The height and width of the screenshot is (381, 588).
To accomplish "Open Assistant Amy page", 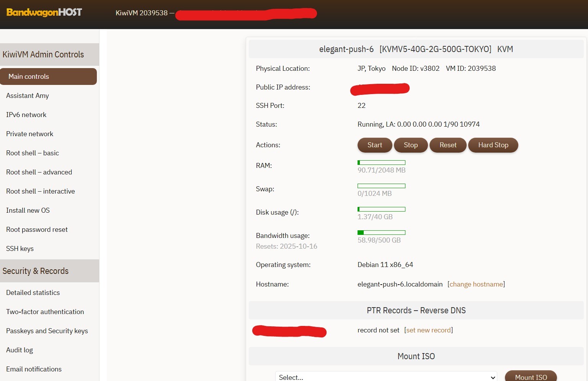I will point(28,96).
